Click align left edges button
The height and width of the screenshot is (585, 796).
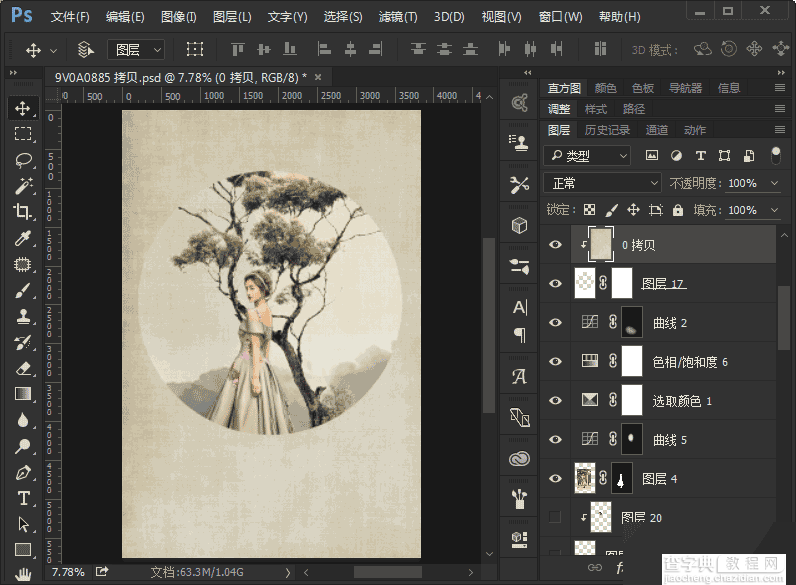click(324, 49)
